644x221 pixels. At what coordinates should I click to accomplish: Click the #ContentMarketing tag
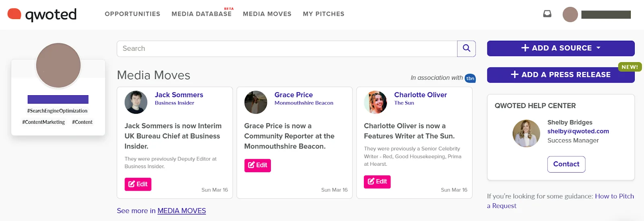point(43,122)
